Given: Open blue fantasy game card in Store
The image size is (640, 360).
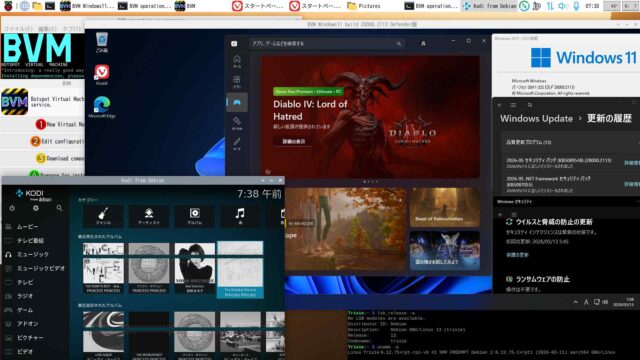Looking at the screenshot, I should click(x=445, y=250).
